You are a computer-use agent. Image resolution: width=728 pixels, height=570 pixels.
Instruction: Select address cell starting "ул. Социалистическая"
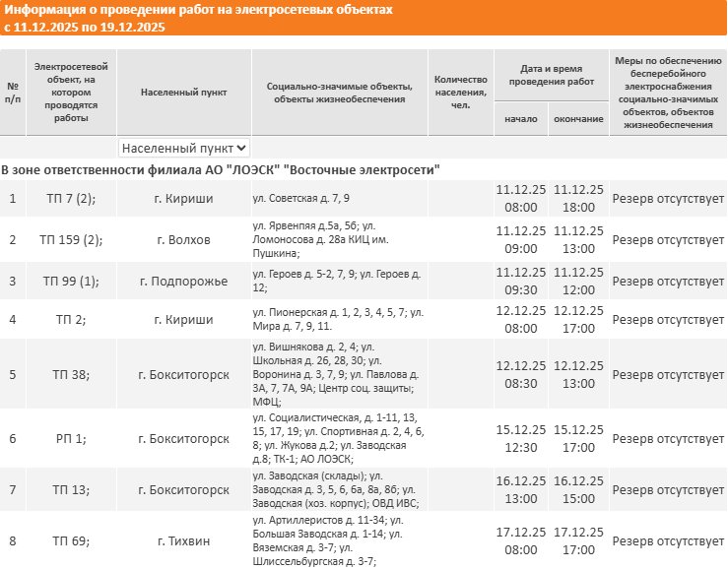point(340,438)
